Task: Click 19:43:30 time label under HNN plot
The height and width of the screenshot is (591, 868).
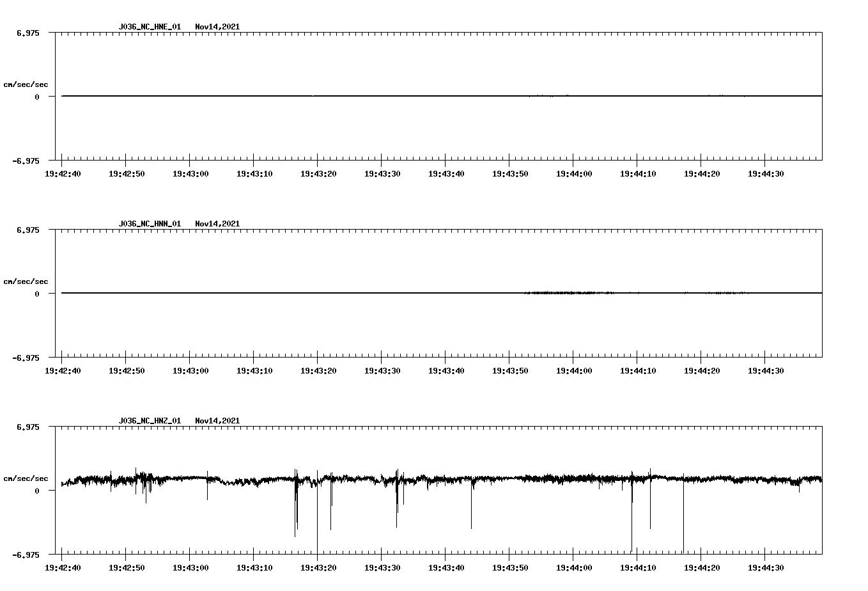Action: coord(382,371)
